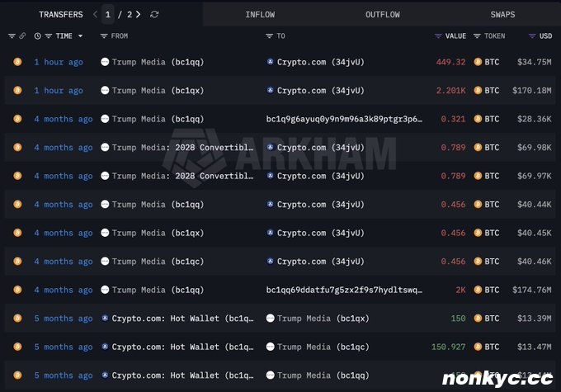Viewport: 561px width, 392px height.
Task: Open '5 months ago' link in $13.39M row
Action: (x=64, y=319)
